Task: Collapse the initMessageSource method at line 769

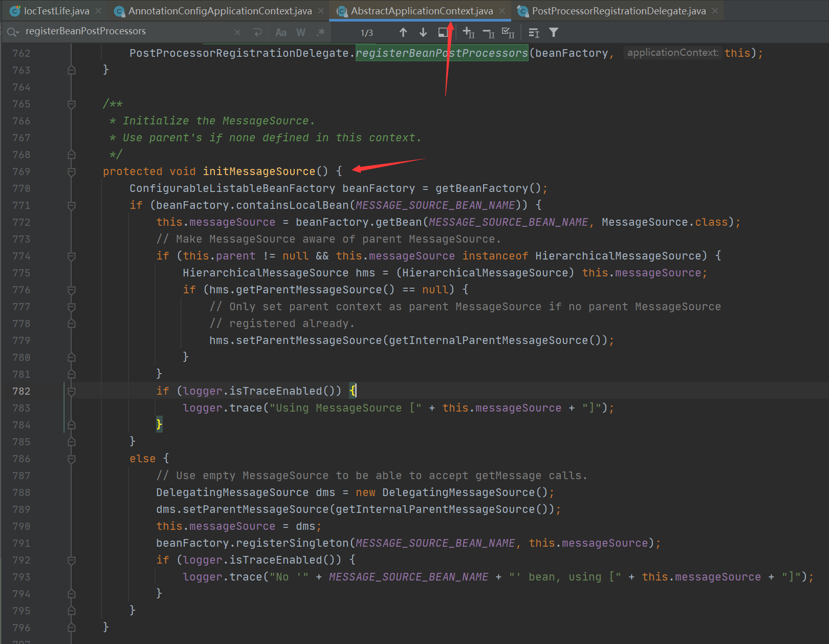Action: [x=72, y=171]
